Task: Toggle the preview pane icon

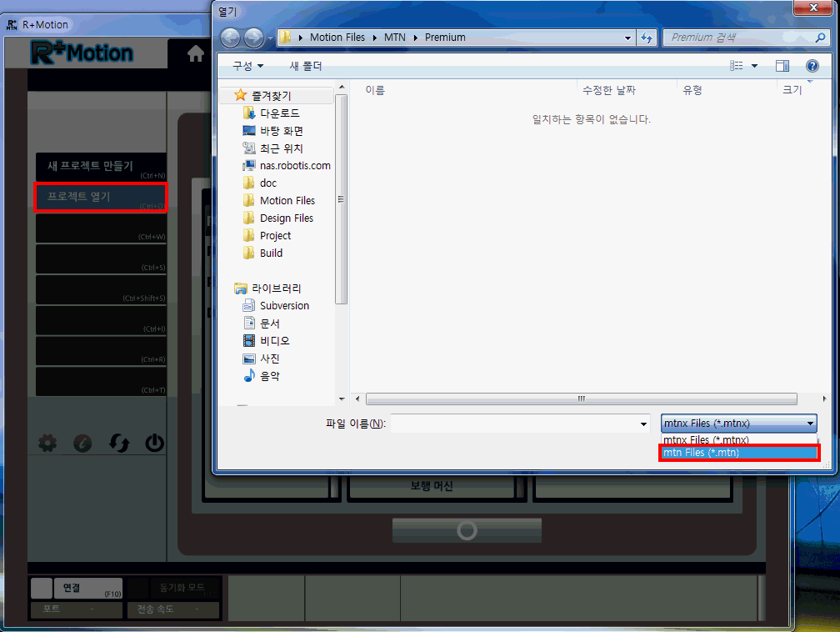Action: tap(782, 66)
